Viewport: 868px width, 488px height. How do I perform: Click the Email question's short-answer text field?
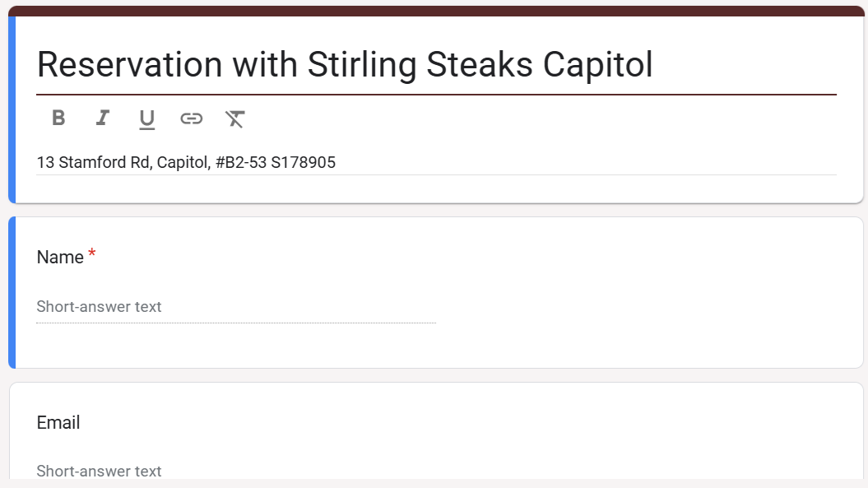(236, 471)
